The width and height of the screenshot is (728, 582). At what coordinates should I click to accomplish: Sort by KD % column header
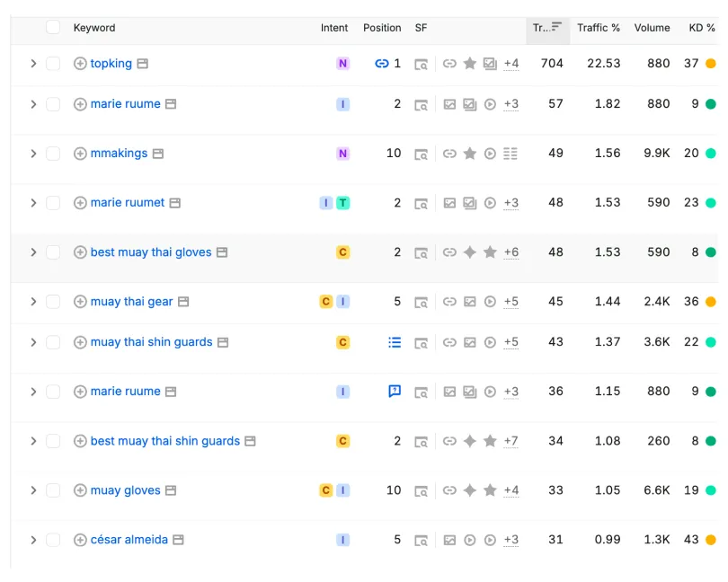[702, 28]
